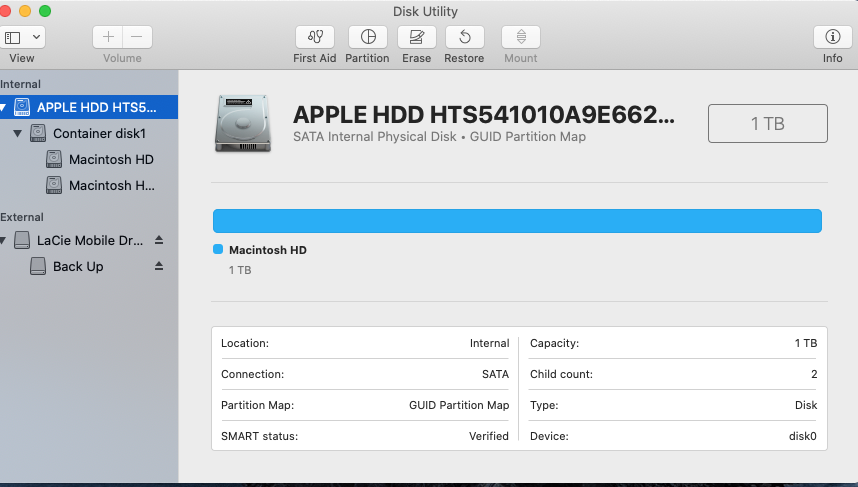858x487 pixels.
Task: Click the Internal section header
Action: [x=20, y=84]
